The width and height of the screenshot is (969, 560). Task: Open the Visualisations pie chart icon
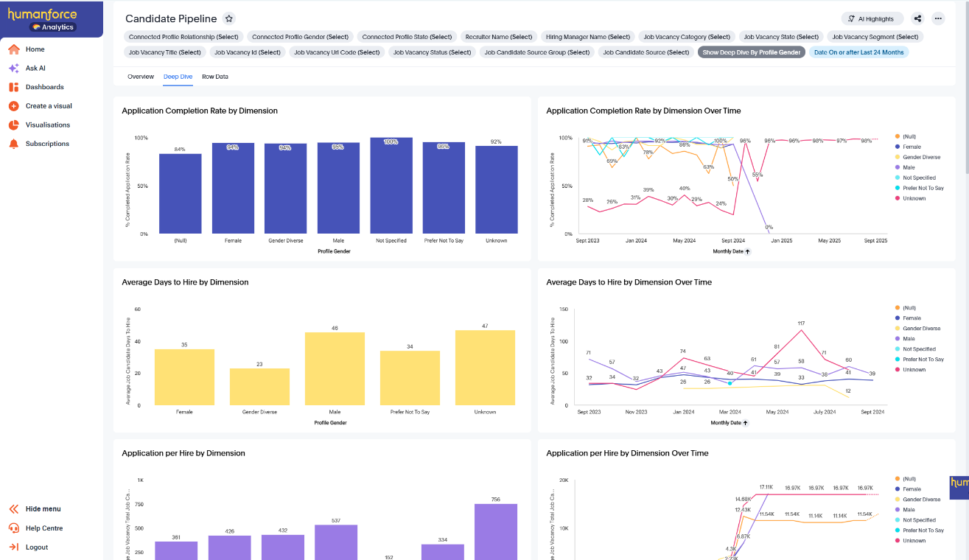(13, 125)
